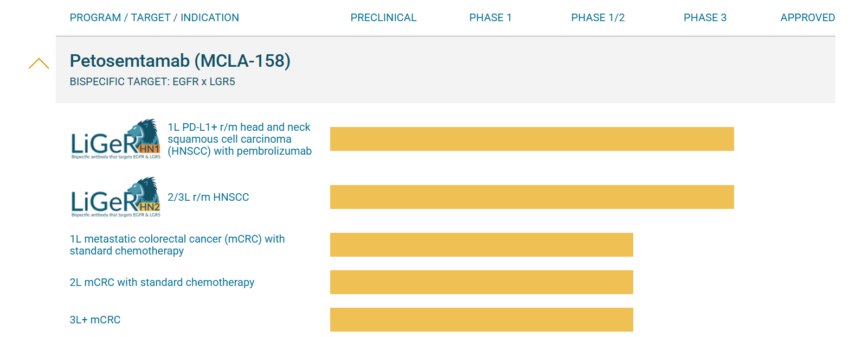
Task: Click the Program / Target / Indication column header
Action: coord(155,18)
